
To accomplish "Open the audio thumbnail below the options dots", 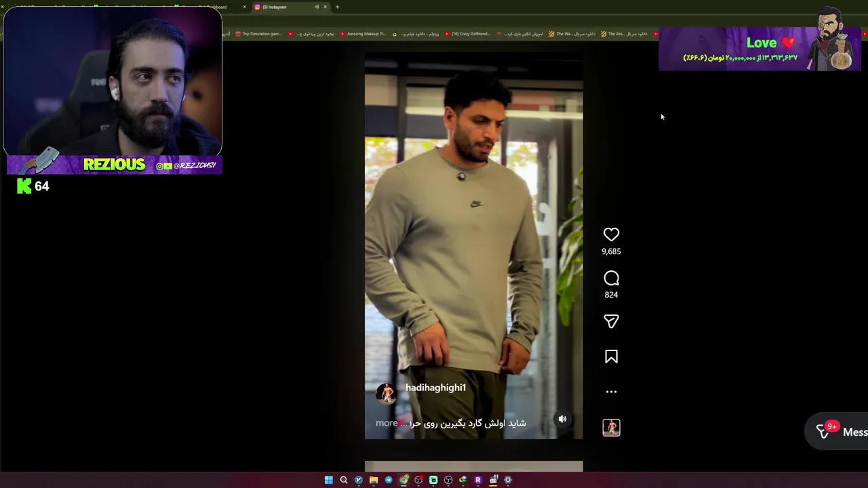I will tap(611, 428).
